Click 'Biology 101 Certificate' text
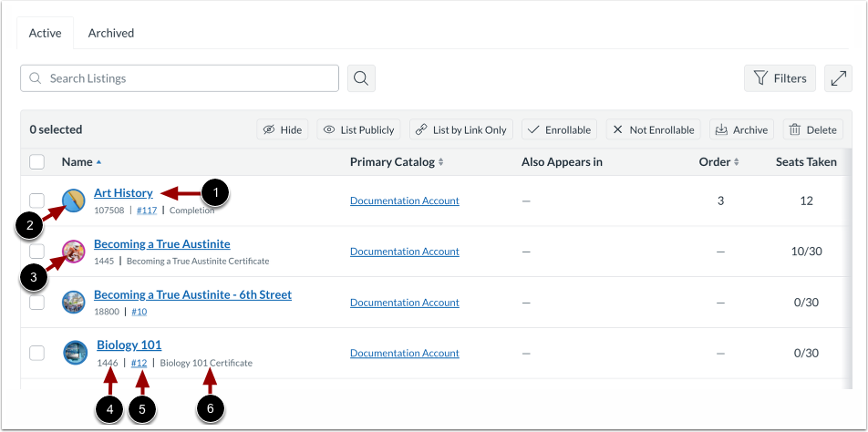 pos(206,363)
